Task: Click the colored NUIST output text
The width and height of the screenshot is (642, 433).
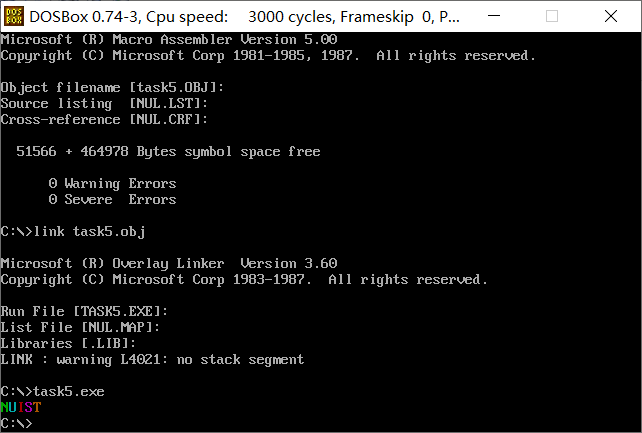Action: pyautogui.click(x=21, y=407)
